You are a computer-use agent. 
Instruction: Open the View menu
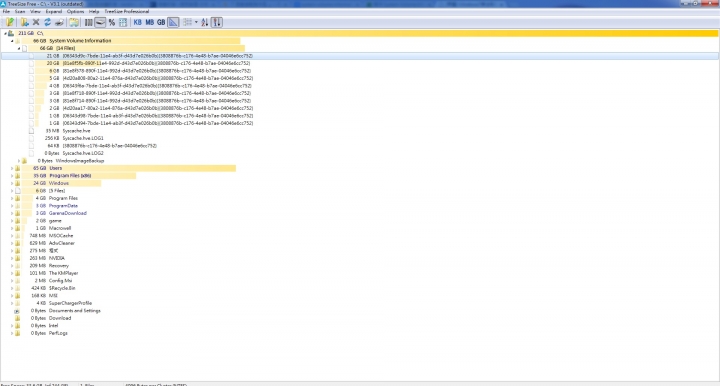35,11
